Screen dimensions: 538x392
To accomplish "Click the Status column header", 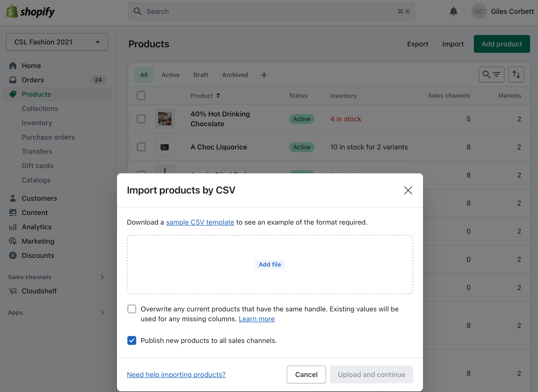I will pyautogui.click(x=298, y=96).
